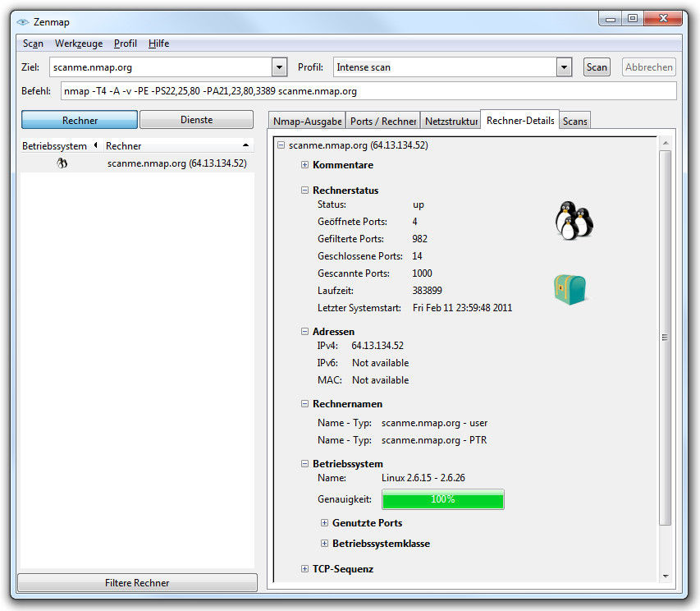Collapse the Betriebssystem section
Viewport: 700px width, 611px height.
pos(304,464)
